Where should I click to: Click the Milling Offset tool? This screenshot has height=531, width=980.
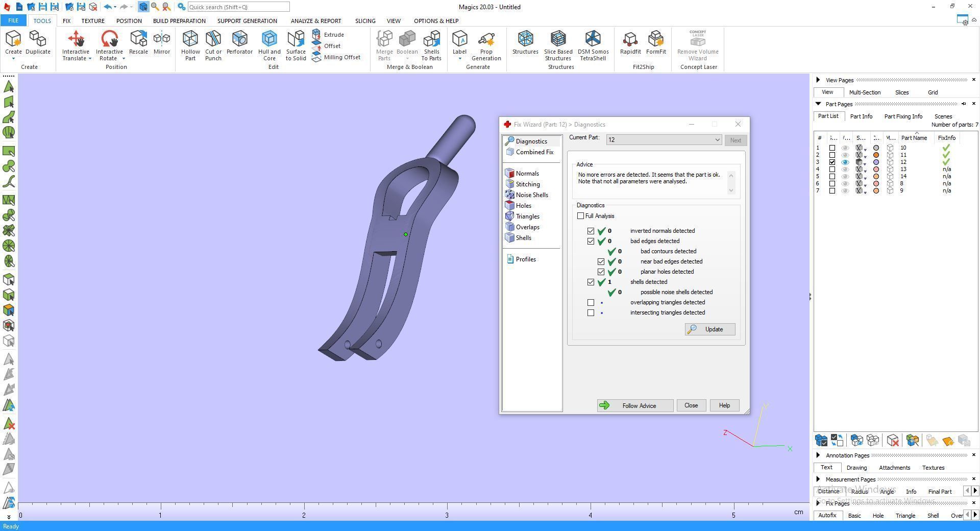point(336,57)
